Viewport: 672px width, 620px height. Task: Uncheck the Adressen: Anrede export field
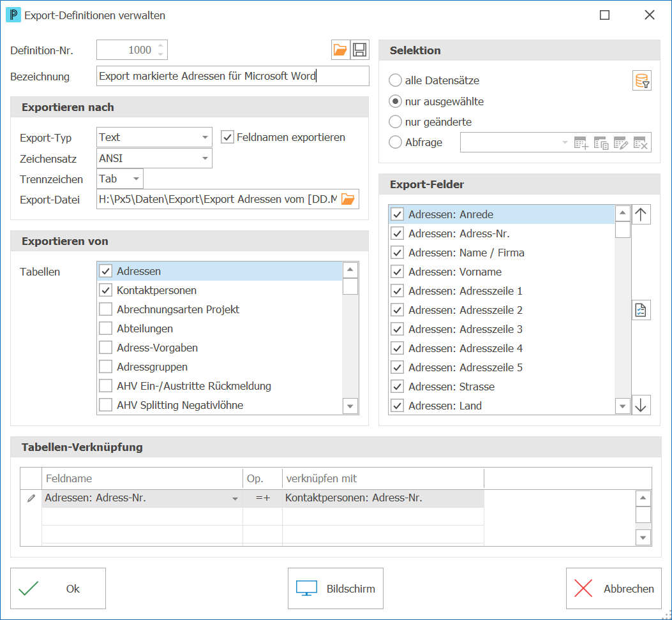point(398,214)
